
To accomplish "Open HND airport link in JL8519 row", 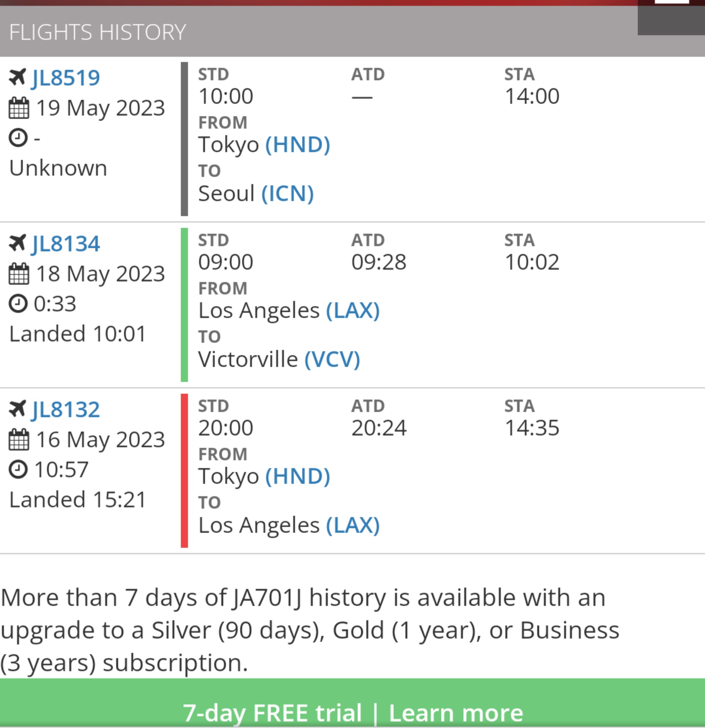I will [298, 145].
